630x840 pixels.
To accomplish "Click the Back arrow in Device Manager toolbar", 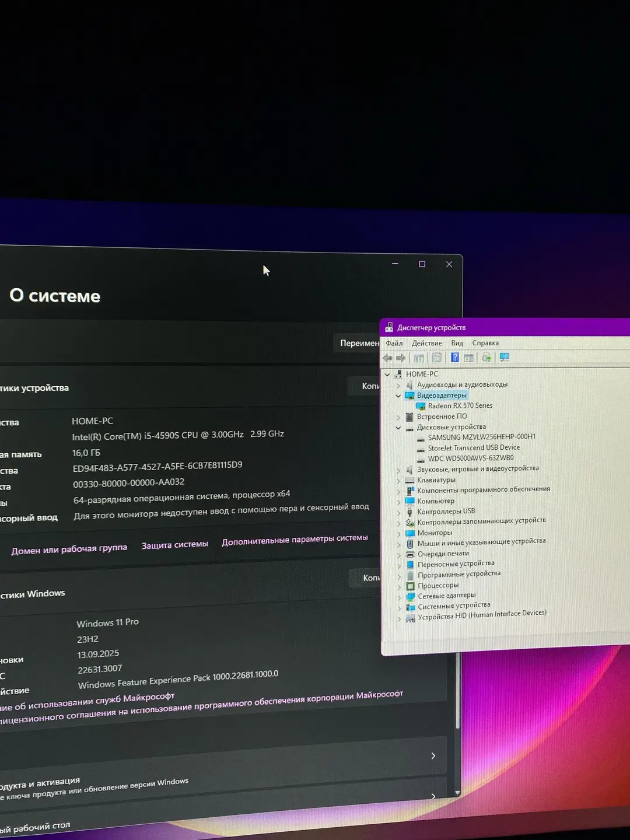I will pos(387,358).
